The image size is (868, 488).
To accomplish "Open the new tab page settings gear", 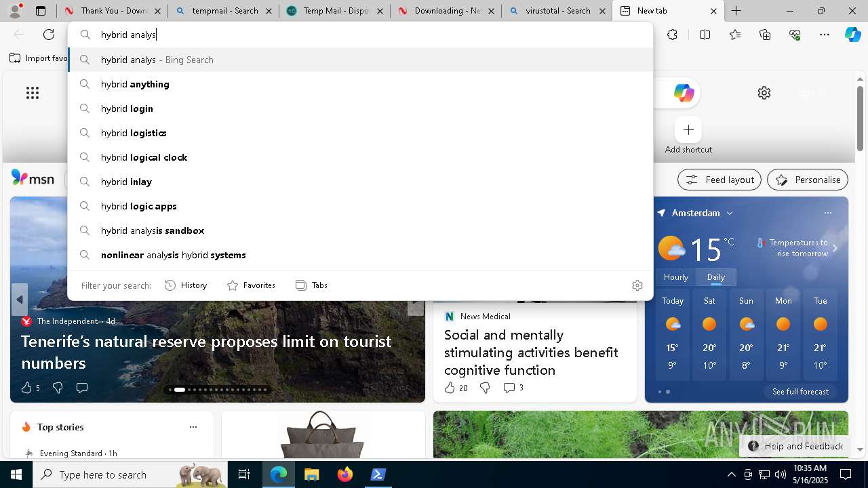I will [x=764, y=93].
